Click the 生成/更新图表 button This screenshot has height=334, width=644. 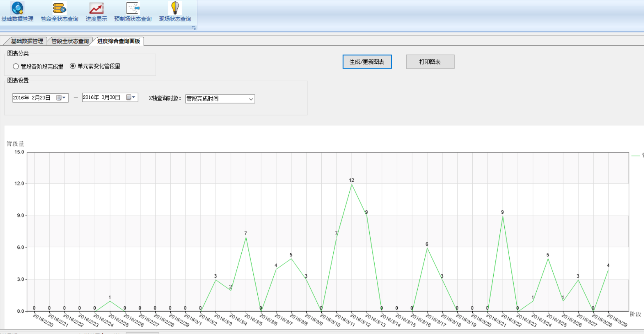point(367,62)
